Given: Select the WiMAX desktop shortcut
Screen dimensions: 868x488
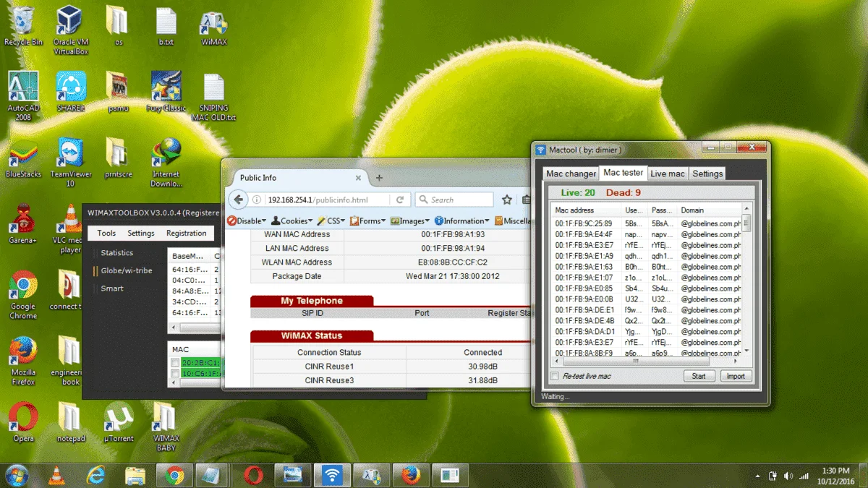Looking at the screenshot, I should pos(213,27).
